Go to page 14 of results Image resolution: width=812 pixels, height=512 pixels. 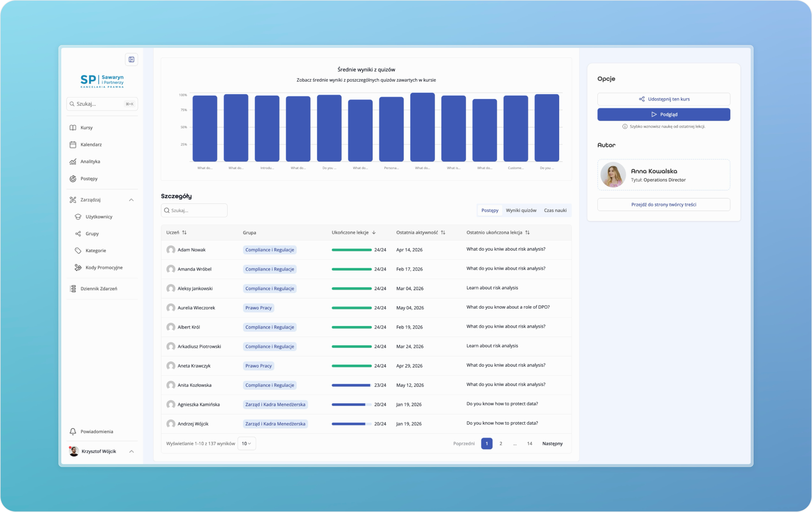530,443
